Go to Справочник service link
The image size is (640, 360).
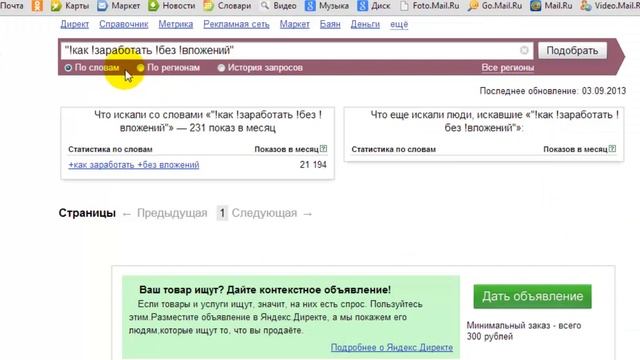click(124, 24)
